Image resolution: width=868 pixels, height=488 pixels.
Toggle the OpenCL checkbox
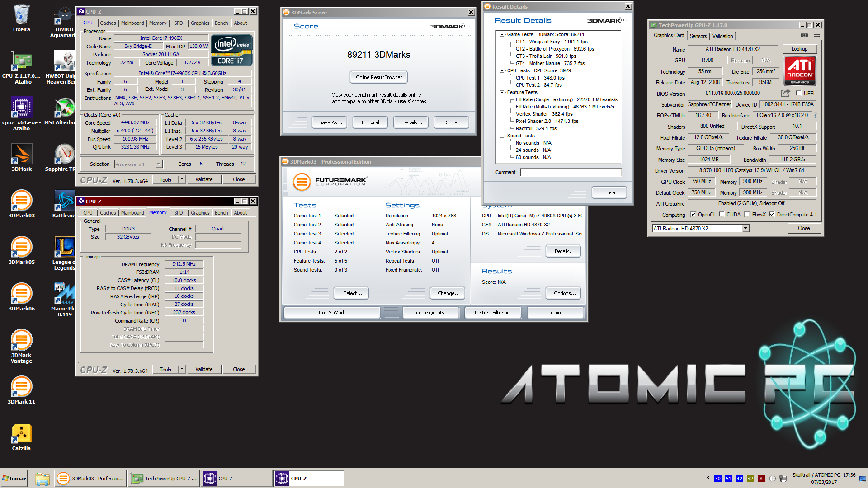[x=693, y=215]
